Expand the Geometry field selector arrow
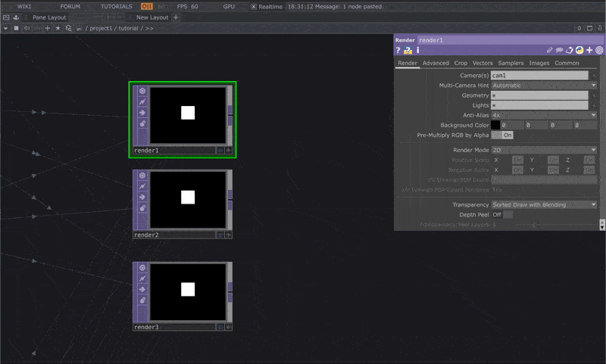The width and height of the screenshot is (606, 364). click(594, 95)
